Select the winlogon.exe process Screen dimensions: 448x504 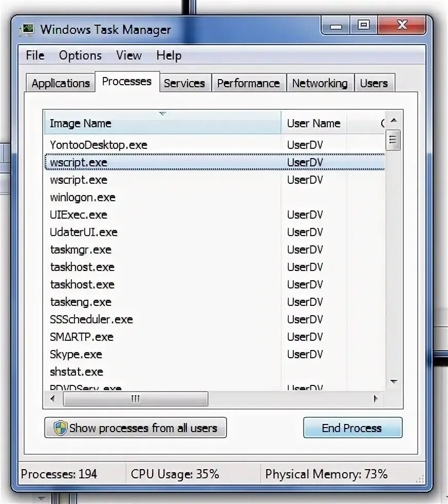[x=215, y=198]
